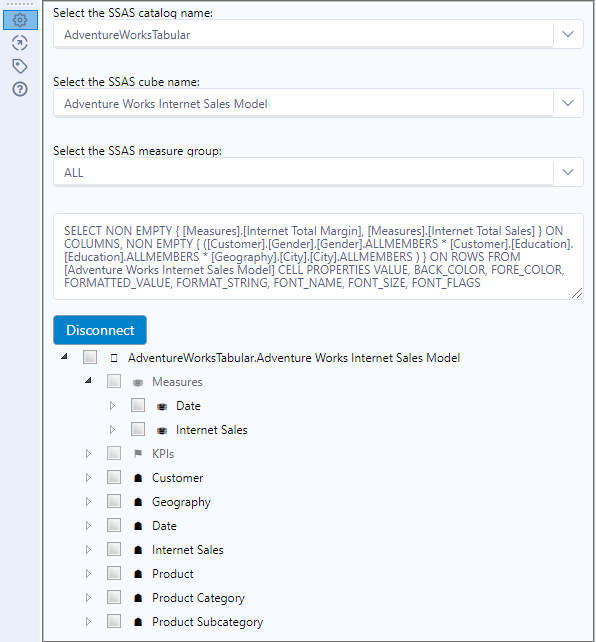The height and width of the screenshot is (642, 596).
Task: Click the KPIs flag icon
Action: pos(138,454)
